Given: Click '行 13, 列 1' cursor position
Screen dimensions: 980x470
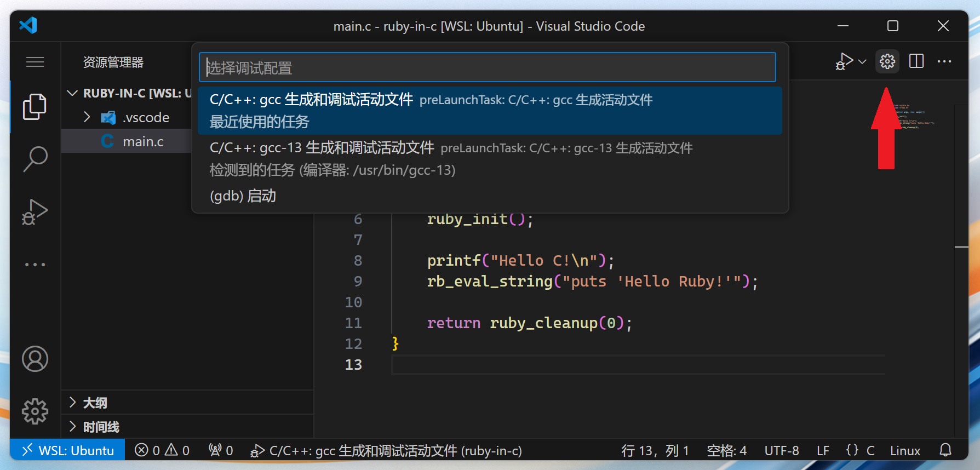Looking at the screenshot, I should point(655,450).
